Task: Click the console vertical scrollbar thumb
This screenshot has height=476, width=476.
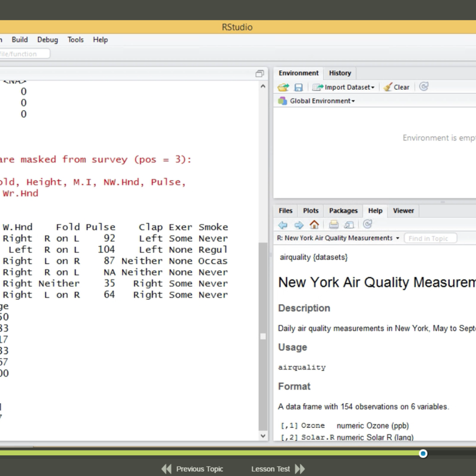Action: (x=263, y=336)
